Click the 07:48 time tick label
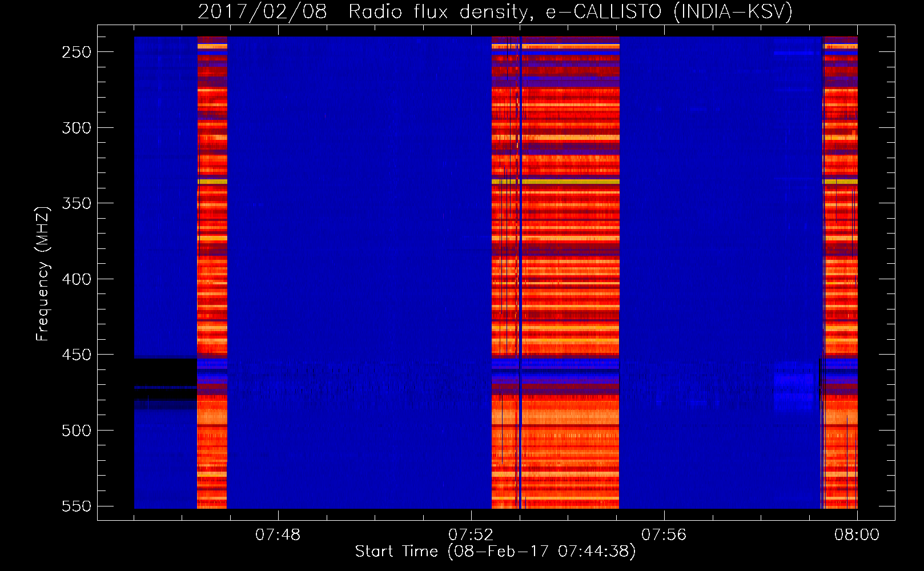This screenshot has height=571, width=924. pyautogui.click(x=278, y=535)
